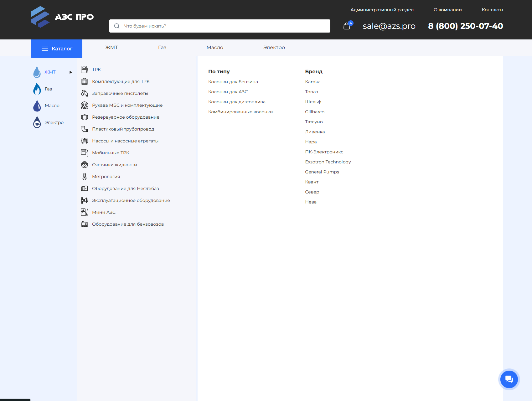The height and width of the screenshot is (401, 532).
Task: Focus the 'Что будем искать?' search field
Action: (220, 26)
